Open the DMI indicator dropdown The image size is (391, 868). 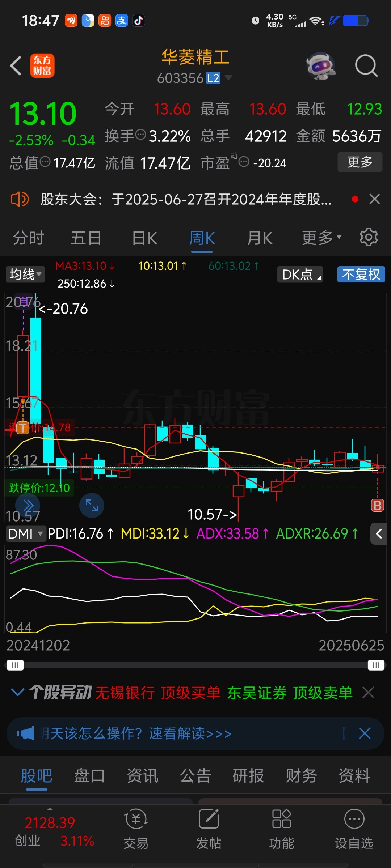[x=25, y=533]
